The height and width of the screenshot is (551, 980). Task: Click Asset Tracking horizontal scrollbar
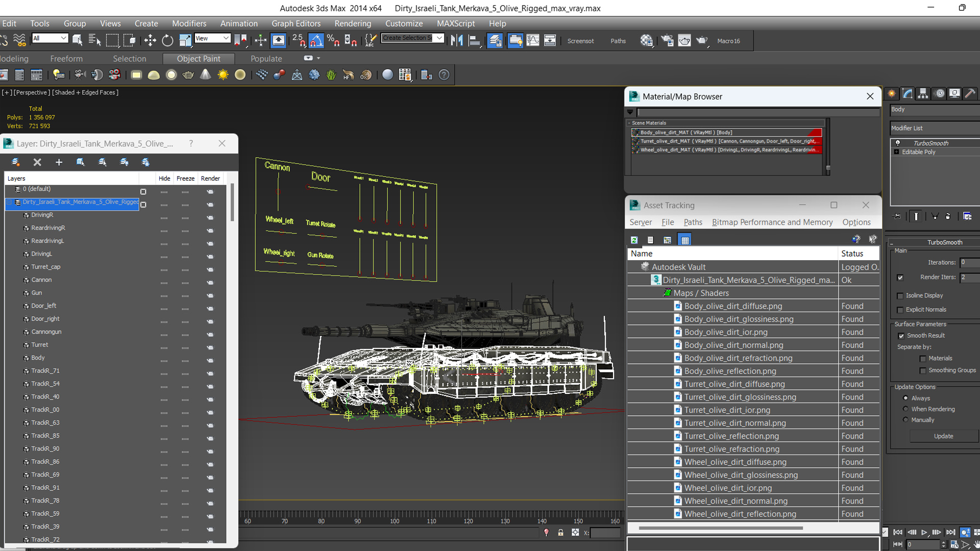point(720,528)
